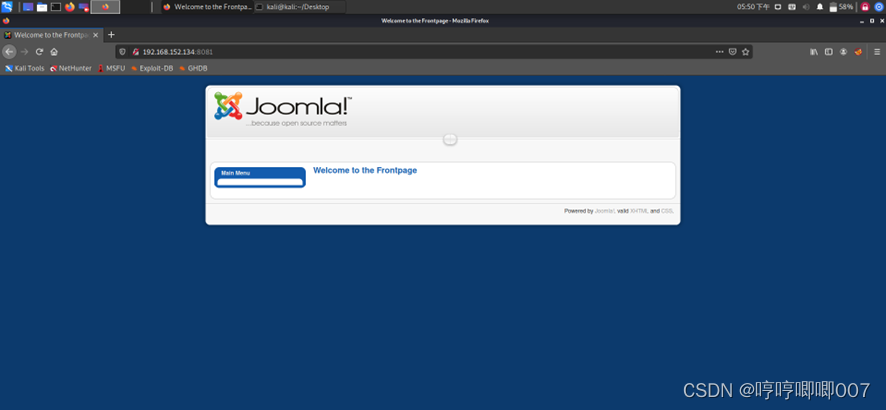Select the Welcome to the Frontpage browser tab
The width and height of the screenshot is (886, 410).
[51, 34]
